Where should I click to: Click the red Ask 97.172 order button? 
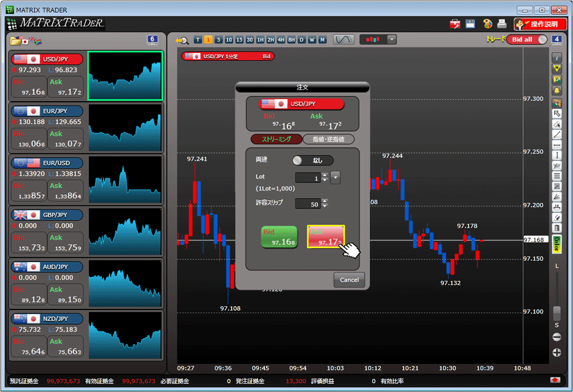click(326, 237)
